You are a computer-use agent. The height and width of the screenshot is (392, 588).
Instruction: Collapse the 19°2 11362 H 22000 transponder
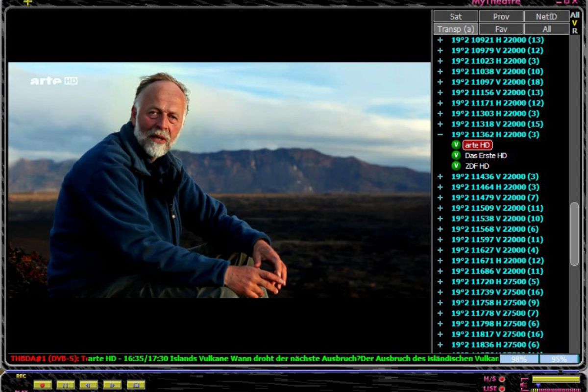[x=440, y=134]
